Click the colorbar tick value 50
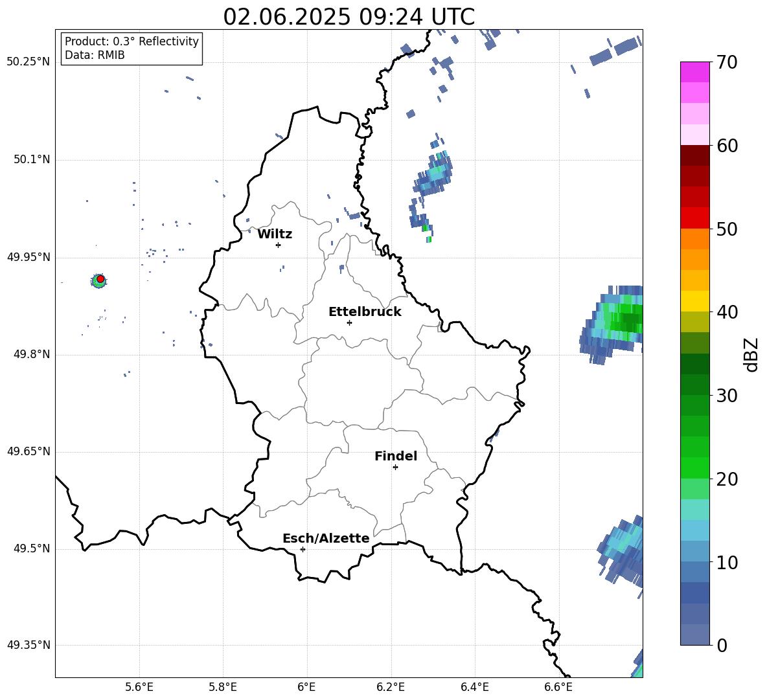This screenshot has width=767, height=700. click(726, 229)
